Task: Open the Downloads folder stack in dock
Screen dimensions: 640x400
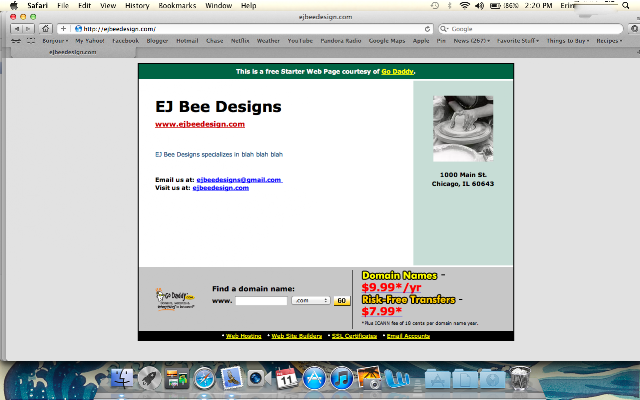Action: tap(492, 379)
